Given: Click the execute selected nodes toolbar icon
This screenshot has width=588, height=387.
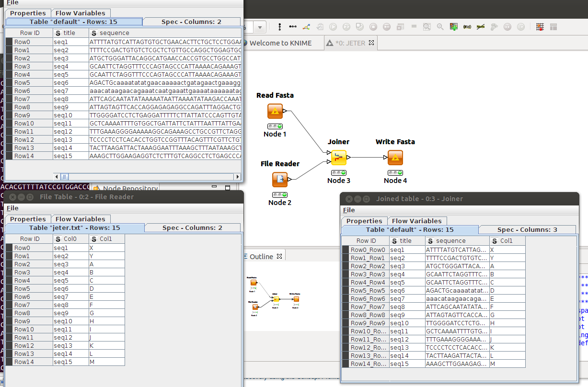Looking at the screenshot, I should click(x=333, y=26).
